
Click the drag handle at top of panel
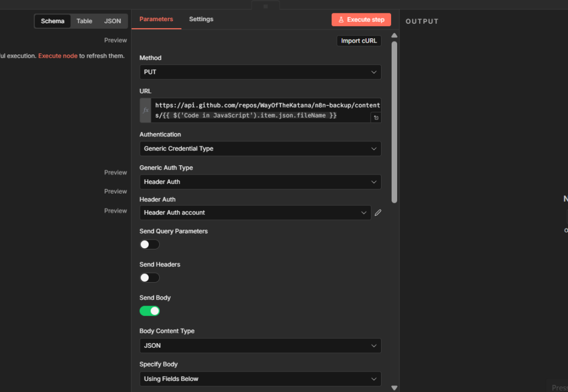pyautogui.click(x=265, y=6)
